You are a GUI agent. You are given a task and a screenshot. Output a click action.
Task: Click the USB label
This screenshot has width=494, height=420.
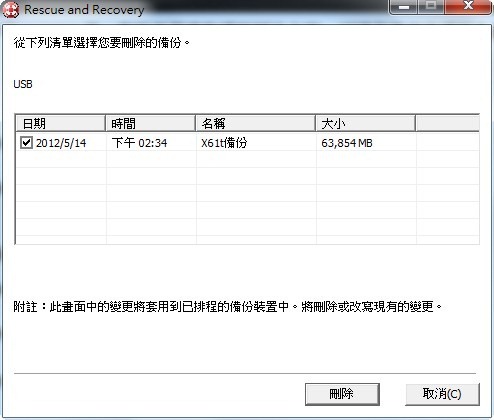[23, 84]
